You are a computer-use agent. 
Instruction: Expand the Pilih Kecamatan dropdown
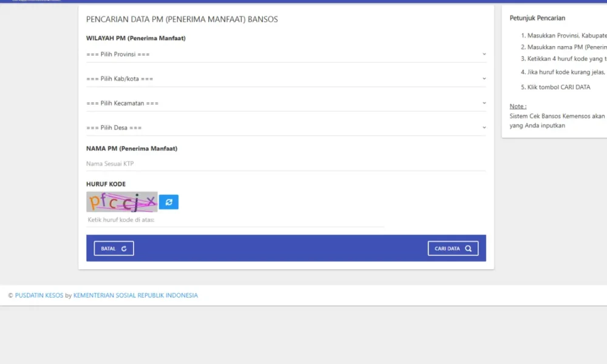point(286,103)
